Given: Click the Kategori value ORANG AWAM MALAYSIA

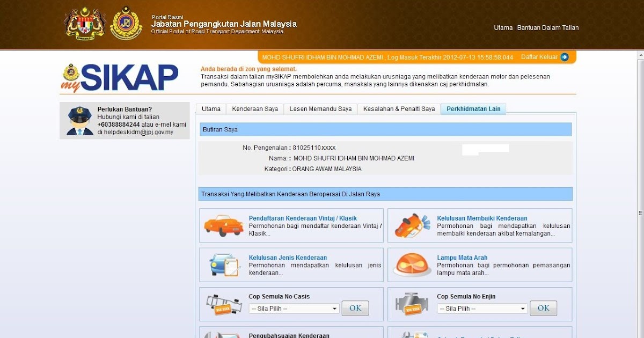Looking at the screenshot, I should click(327, 169).
